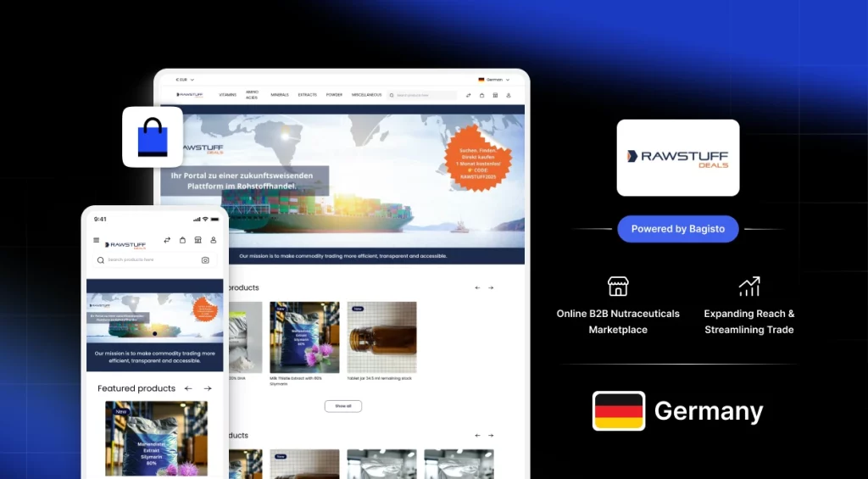The image size is (868, 479).
Task: Click the Show all button
Action: pyautogui.click(x=343, y=406)
